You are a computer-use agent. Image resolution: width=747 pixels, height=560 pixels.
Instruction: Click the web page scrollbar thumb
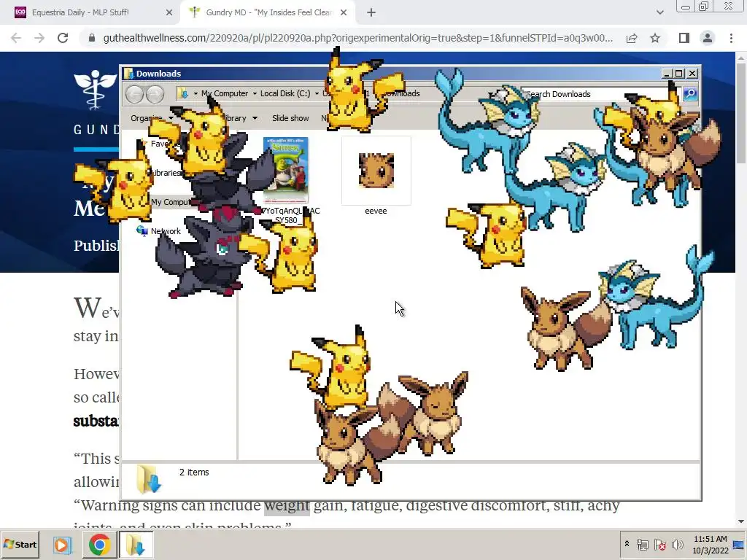click(741, 113)
